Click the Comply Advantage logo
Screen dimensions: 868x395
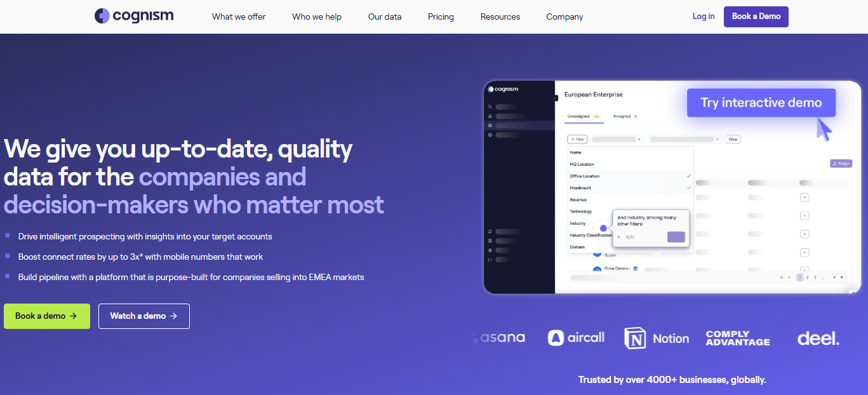[x=738, y=338]
